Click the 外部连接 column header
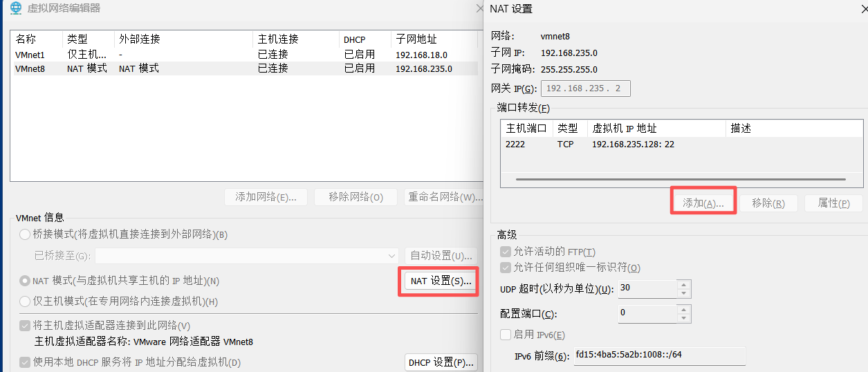Image resolution: width=868 pixels, height=372 pixels. point(184,39)
